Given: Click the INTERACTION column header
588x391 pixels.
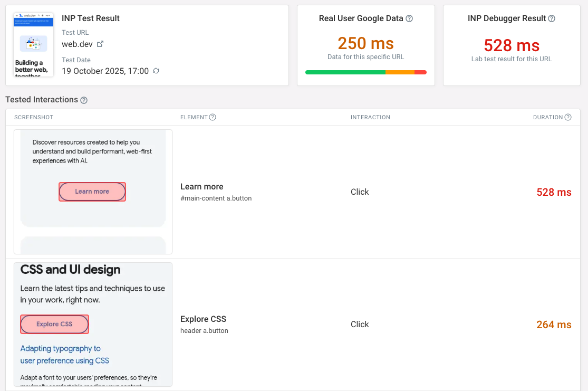Looking at the screenshot, I should pyautogui.click(x=370, y=117).
